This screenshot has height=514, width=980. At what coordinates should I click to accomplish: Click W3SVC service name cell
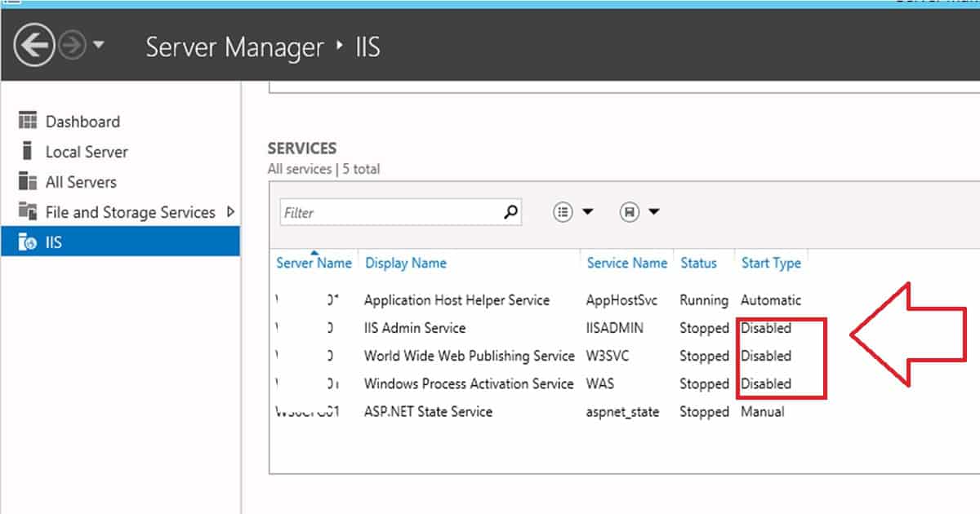click(608, 356)
